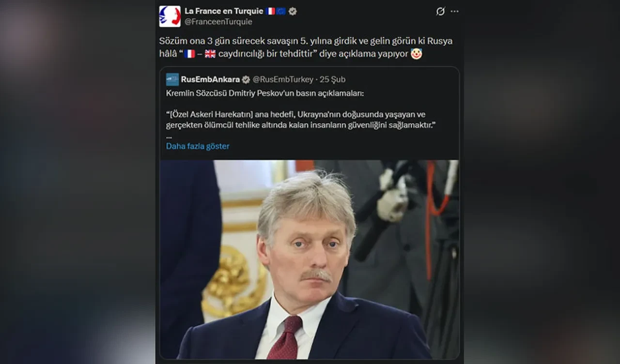Open the @RusEmbTurkey handle link

282,79
